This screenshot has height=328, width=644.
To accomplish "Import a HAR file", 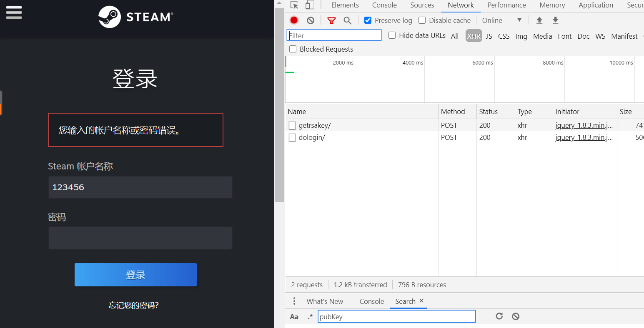I will point(539,20).
